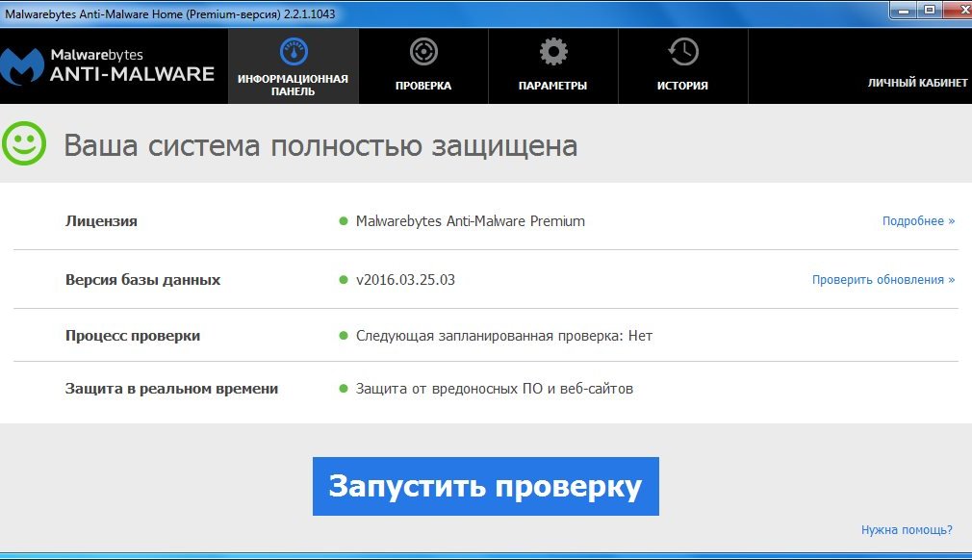Click Malwarebytes Anti-Malware Premium license text
This screenshot has width=972, height=560.
pyautogui.click(x=470, y=221)
